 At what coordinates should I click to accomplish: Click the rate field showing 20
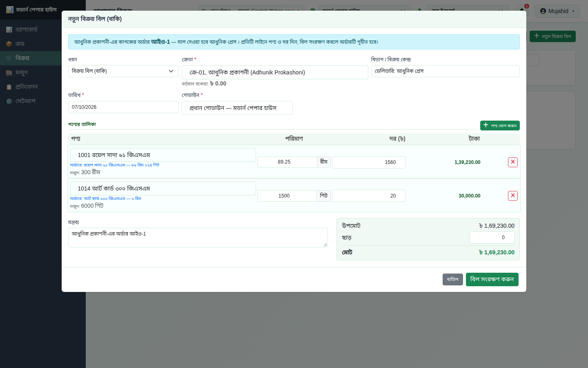pyautogui.click(x=369, y=196)
